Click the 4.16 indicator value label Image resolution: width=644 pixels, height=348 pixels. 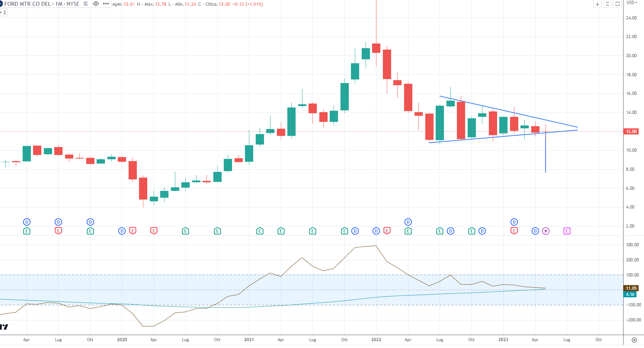630,294
